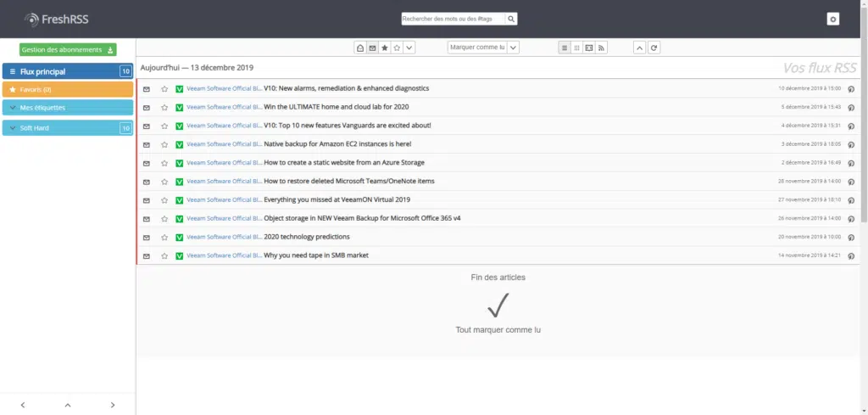
Task: Toggle read envelope on Win the ULTIMATE row
Action: click(x=147, y=108)
